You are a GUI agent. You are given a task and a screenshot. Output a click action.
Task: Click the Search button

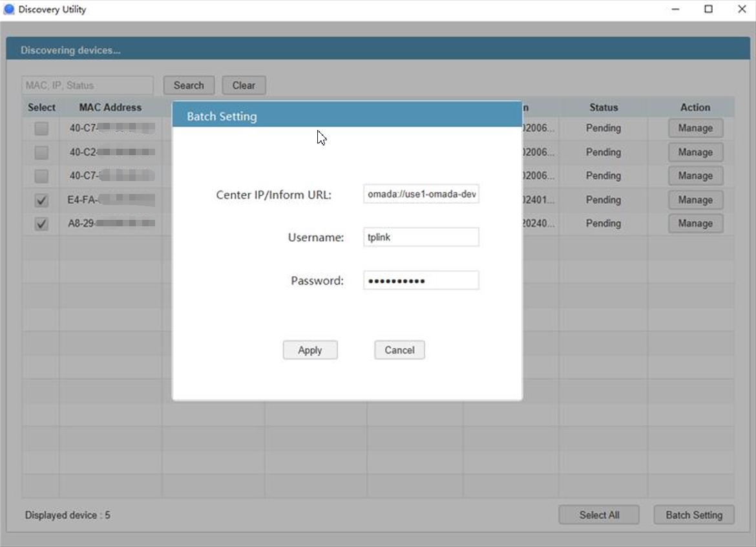pos(189,85)
